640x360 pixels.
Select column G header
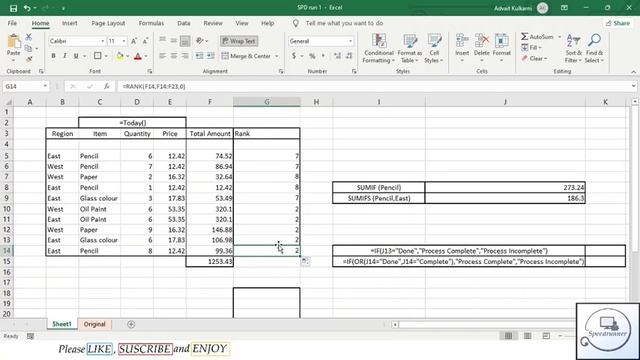(267, 102)
